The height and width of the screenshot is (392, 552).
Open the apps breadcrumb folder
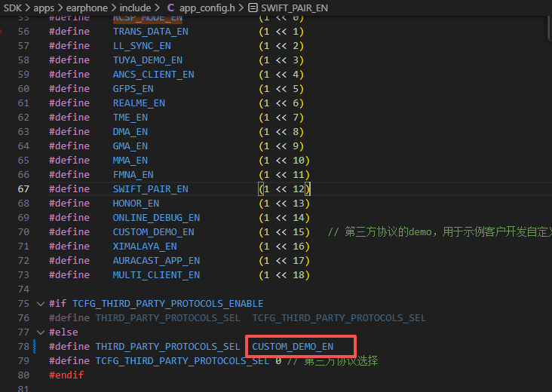coord(44,8)
